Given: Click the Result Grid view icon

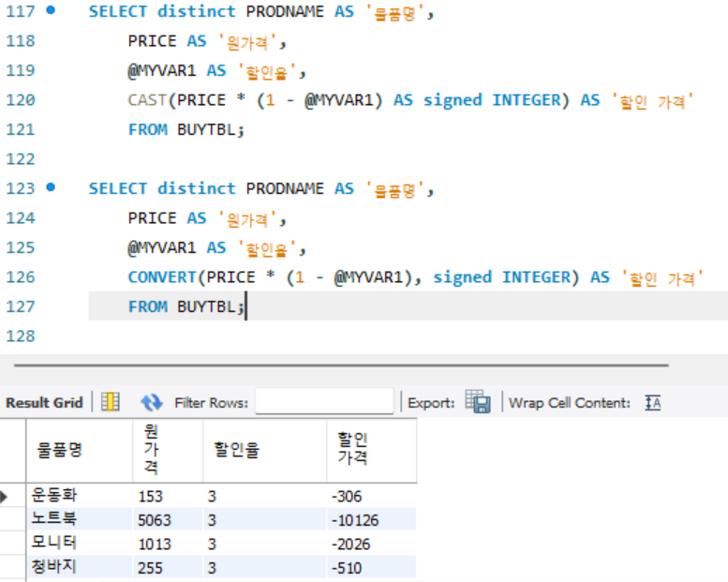Looking at the screenshot, I should tap(111, 402).
